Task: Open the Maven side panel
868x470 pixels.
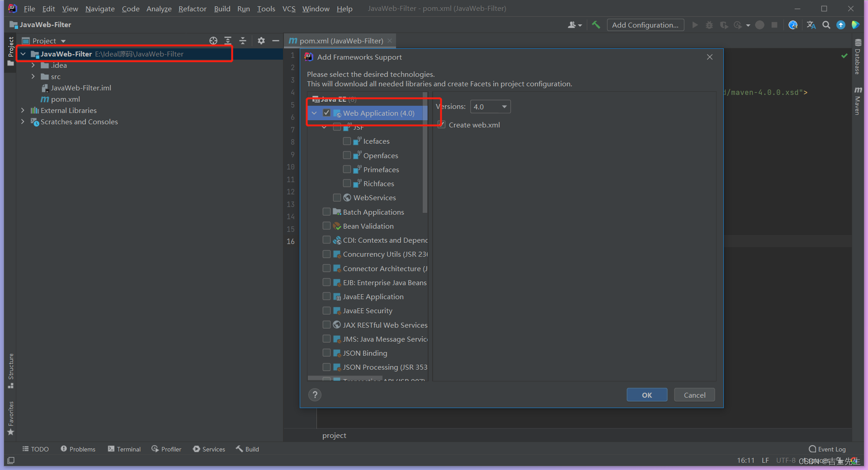Action: click(x=858, y=101)
